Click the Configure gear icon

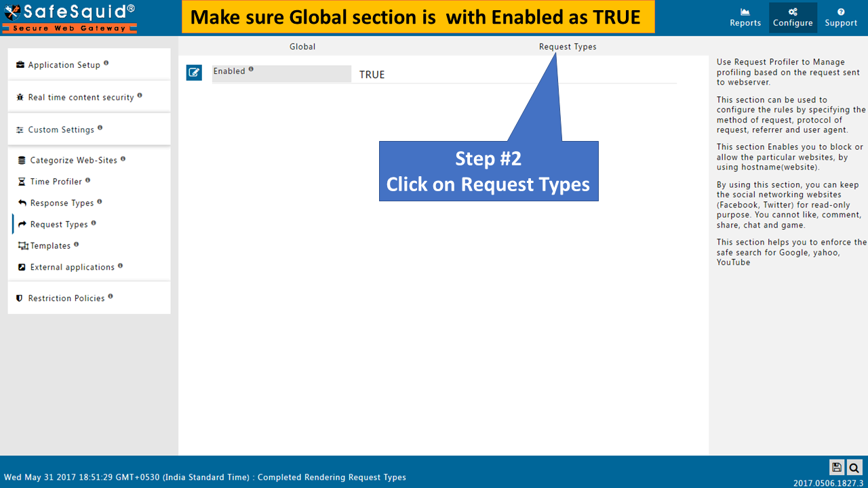(x=792, y=16)
